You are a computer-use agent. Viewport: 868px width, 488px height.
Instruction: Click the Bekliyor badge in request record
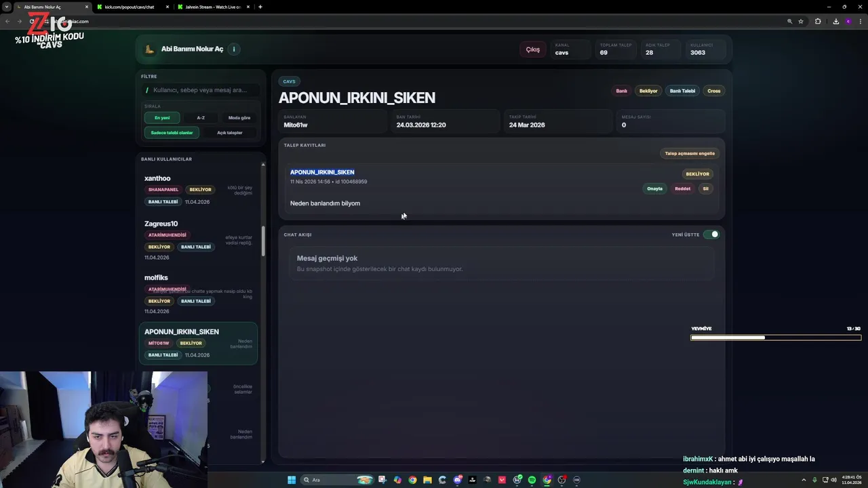[697, 174]
